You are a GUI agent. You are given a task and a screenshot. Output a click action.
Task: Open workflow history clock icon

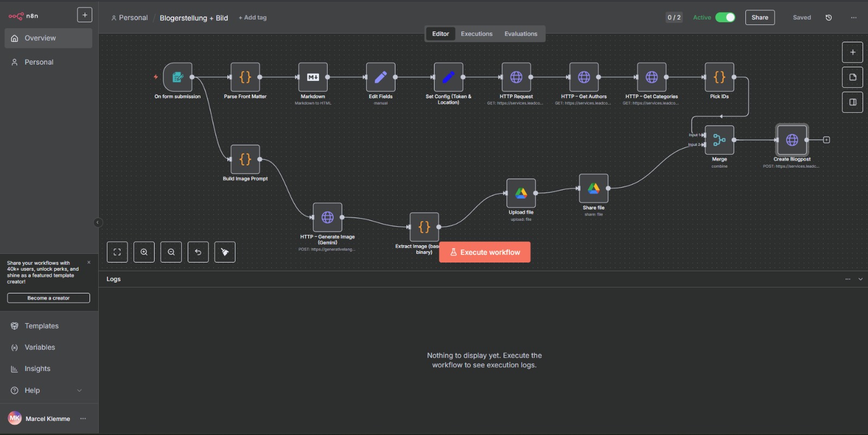coord(828,17)
